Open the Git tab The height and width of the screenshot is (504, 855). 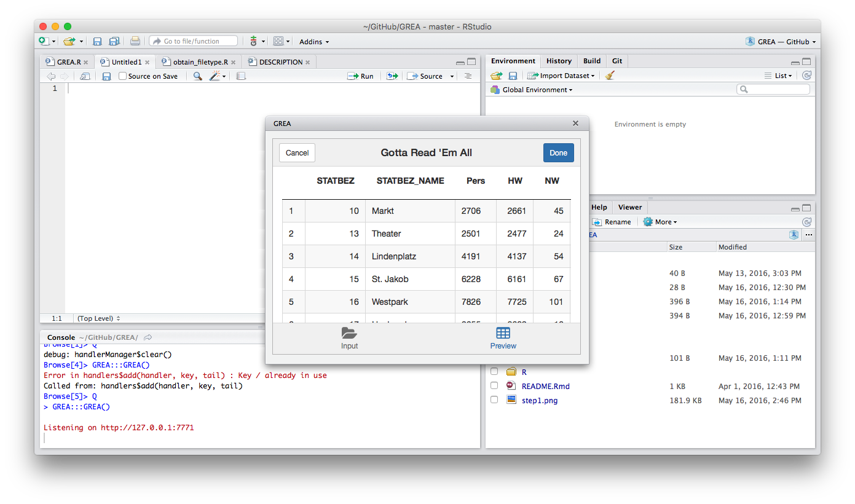pos(617,61)
